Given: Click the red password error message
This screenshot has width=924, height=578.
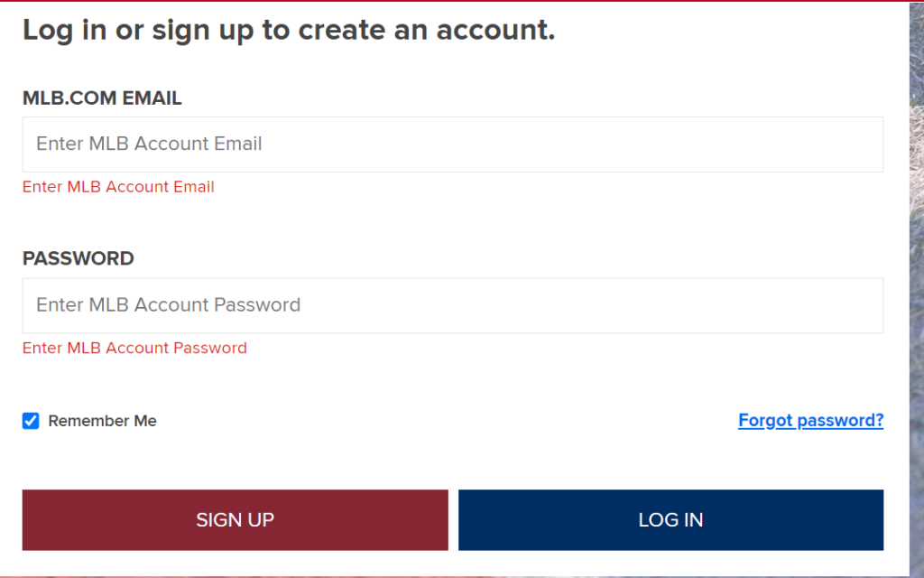Looking at the screenshot, I should point(134,348).
